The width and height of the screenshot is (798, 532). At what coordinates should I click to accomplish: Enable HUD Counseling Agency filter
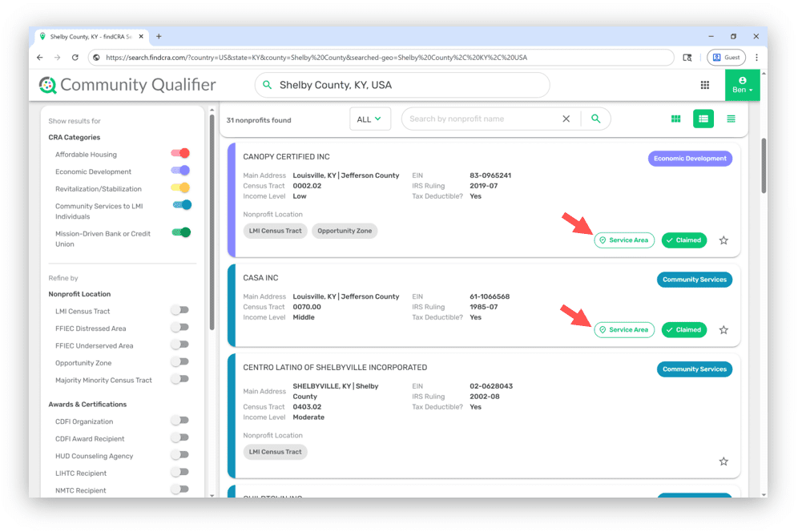pos(180,455)
